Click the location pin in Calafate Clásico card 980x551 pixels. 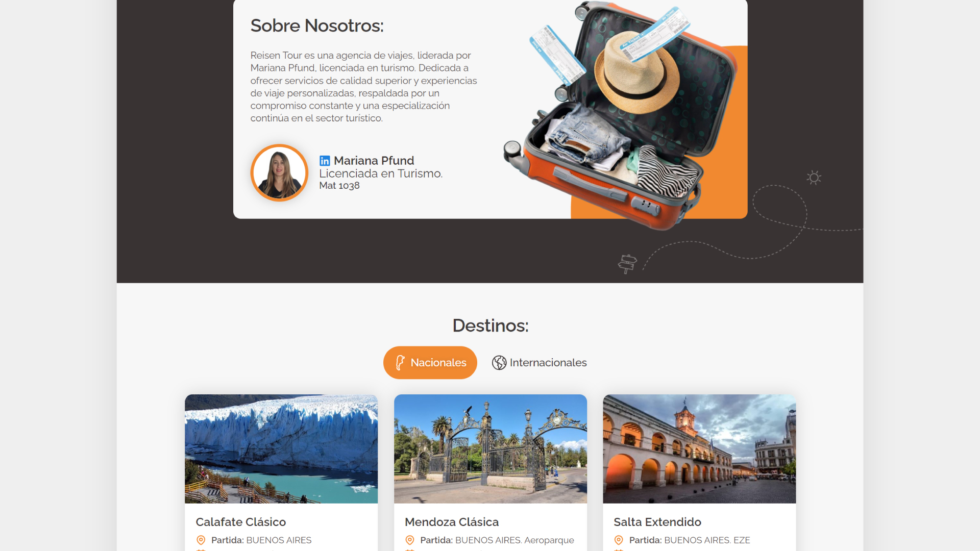[201, 540]
